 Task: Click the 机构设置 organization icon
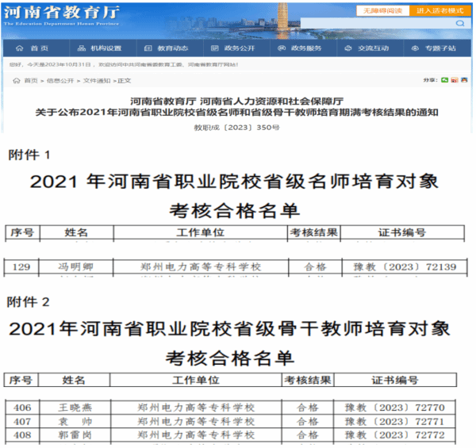tap(82, 48)
